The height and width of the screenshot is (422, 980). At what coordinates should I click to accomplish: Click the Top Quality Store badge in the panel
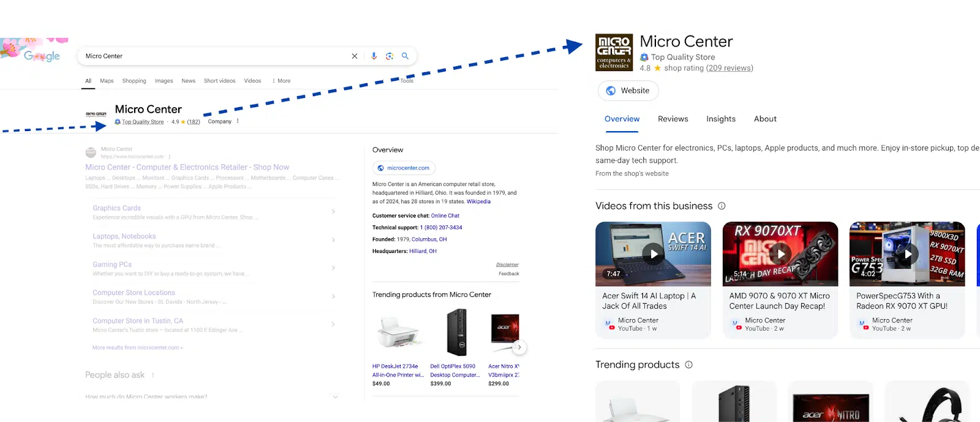(677, 57)
